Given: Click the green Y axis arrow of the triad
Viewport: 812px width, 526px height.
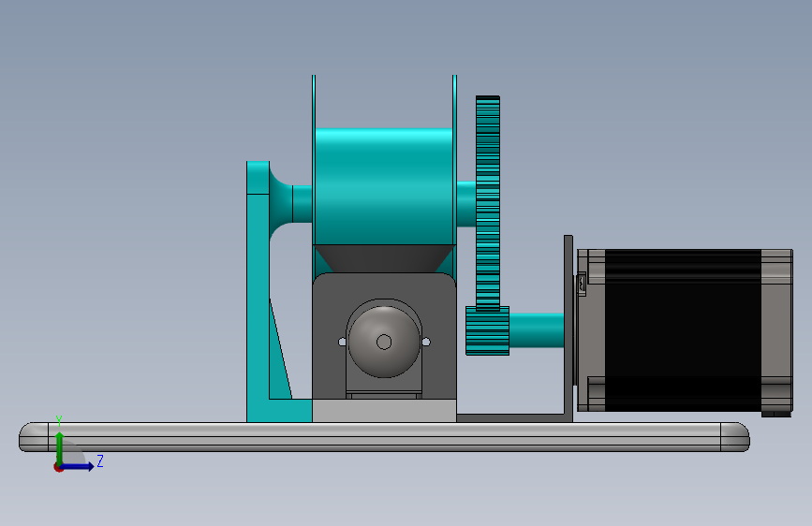Looking at the screenshot, I should tap(60, 447).
